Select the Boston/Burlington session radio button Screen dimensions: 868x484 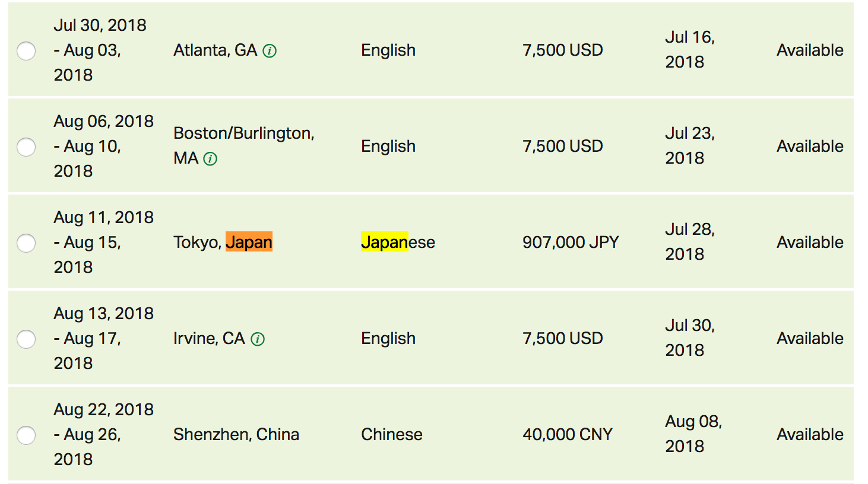point(26,147)
